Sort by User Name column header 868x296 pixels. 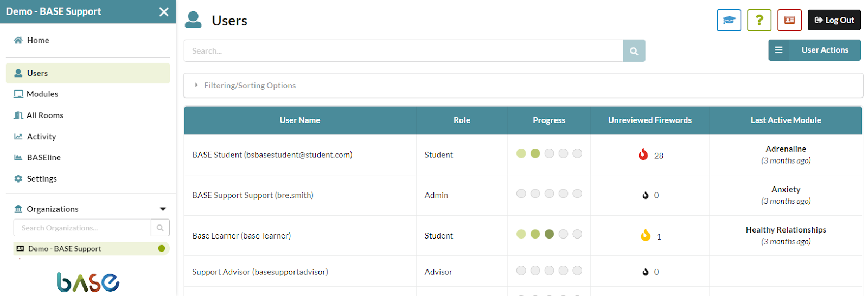click(300, 120)
